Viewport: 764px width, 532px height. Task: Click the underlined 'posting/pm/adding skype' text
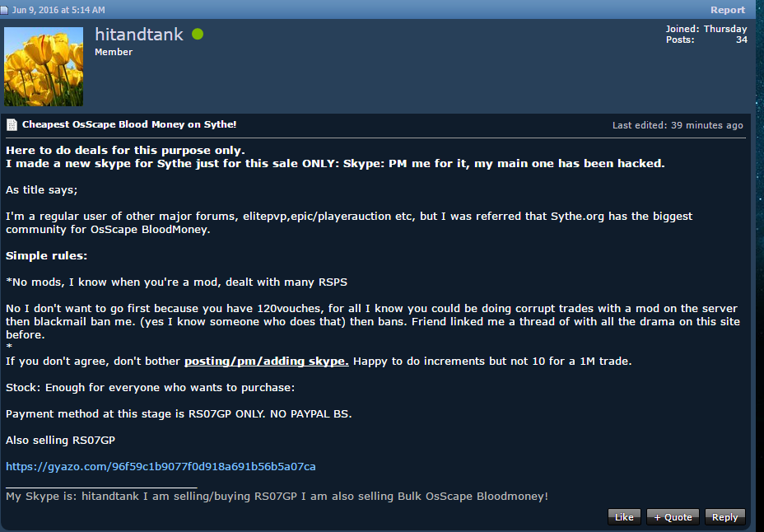267,361
